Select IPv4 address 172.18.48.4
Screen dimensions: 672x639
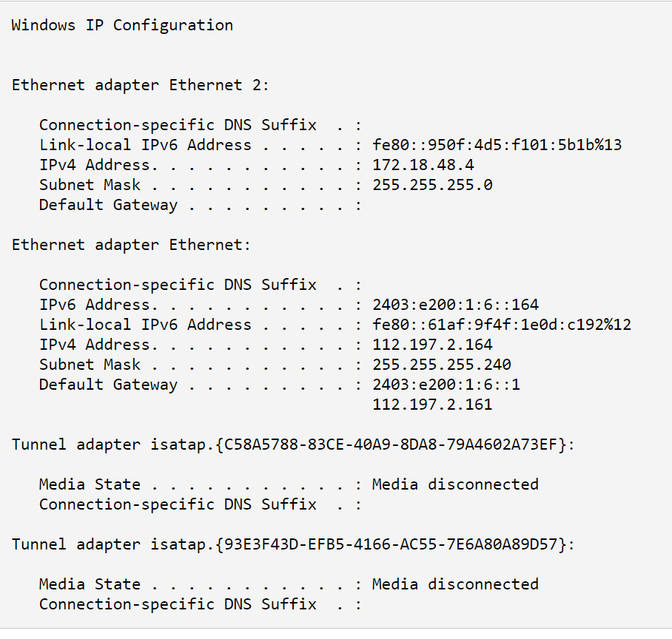tap(423, 165)
